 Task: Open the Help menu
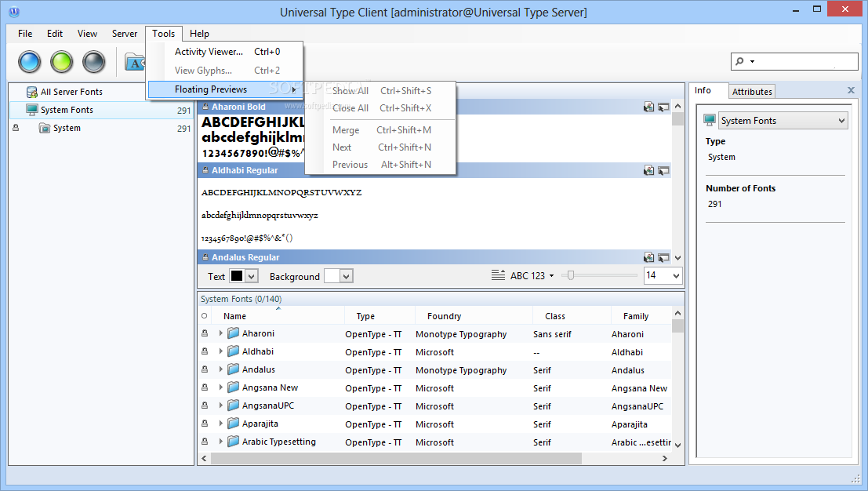(199, 34)
